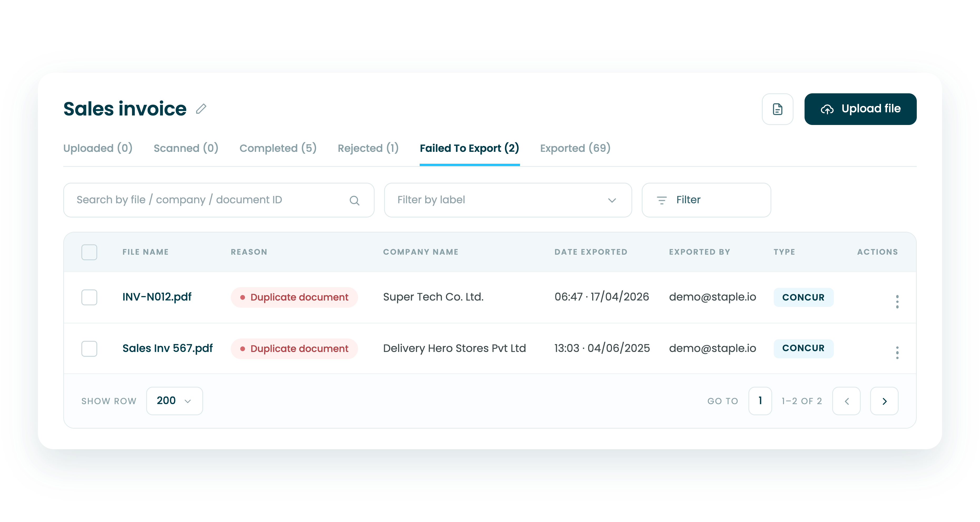Click Duplicate document badge for INV-N012.pdf
The width and height of the screenshot is (980, 522).
[x=294, y=297]
